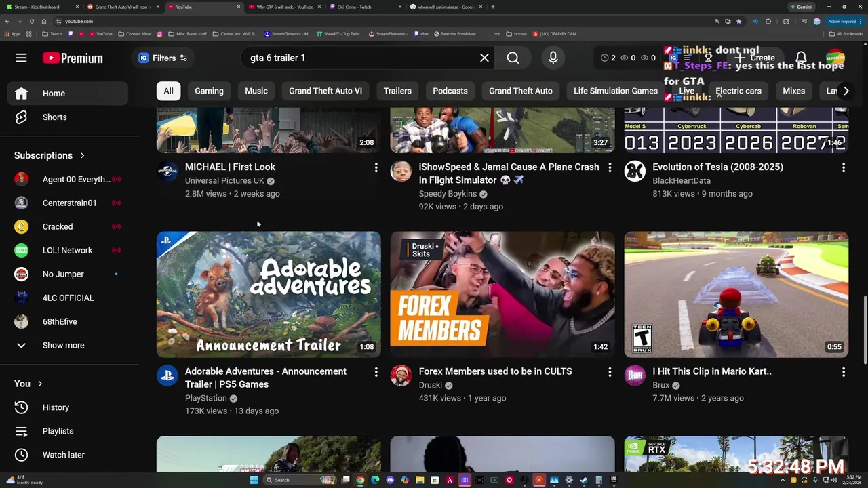Open a new browser tab with plus
Viewport: 868px width, 488px height.
[493, 7]
